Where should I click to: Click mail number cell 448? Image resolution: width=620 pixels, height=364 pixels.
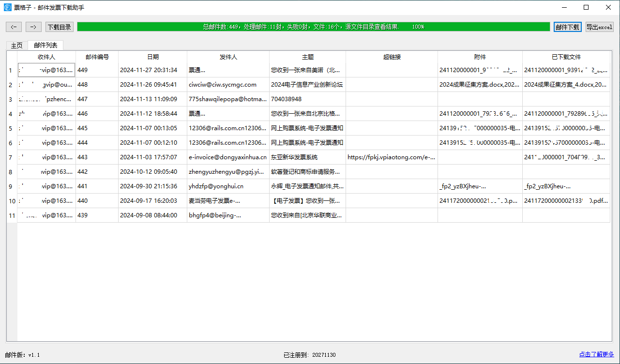[x=97, y=85]
